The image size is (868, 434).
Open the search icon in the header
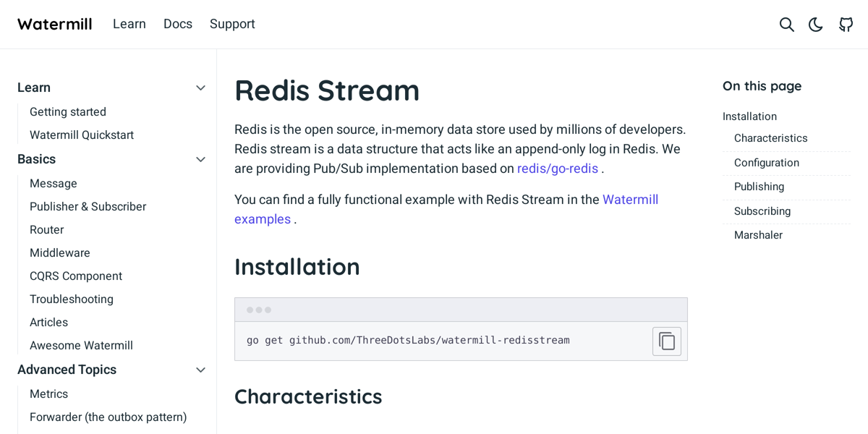click(786, 24)
